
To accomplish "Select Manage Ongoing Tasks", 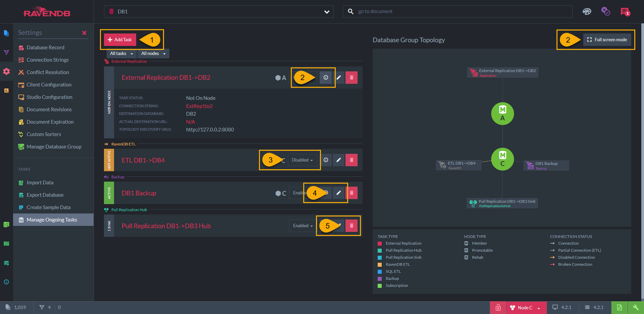I will pyautogui.click(x=53, y=220).
